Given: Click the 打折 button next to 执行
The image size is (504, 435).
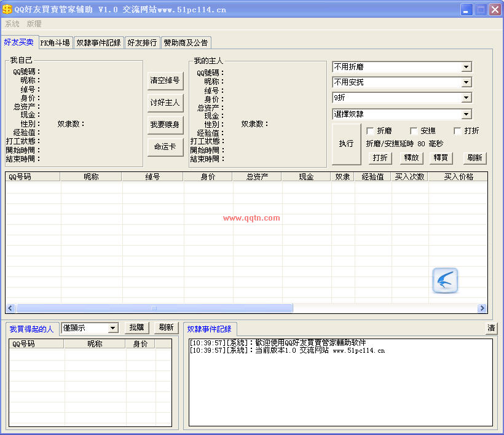Looking at the screenshot, I should [x=380, y=158].
